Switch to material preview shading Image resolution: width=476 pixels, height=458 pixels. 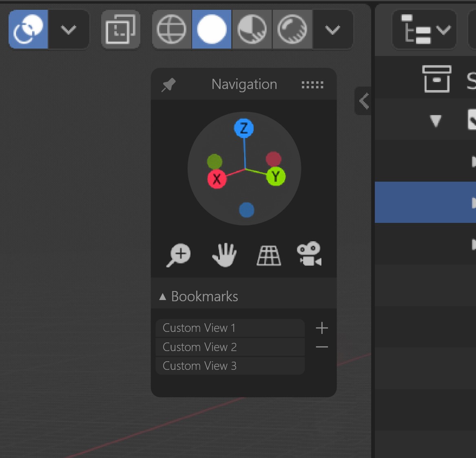[252, 29]
